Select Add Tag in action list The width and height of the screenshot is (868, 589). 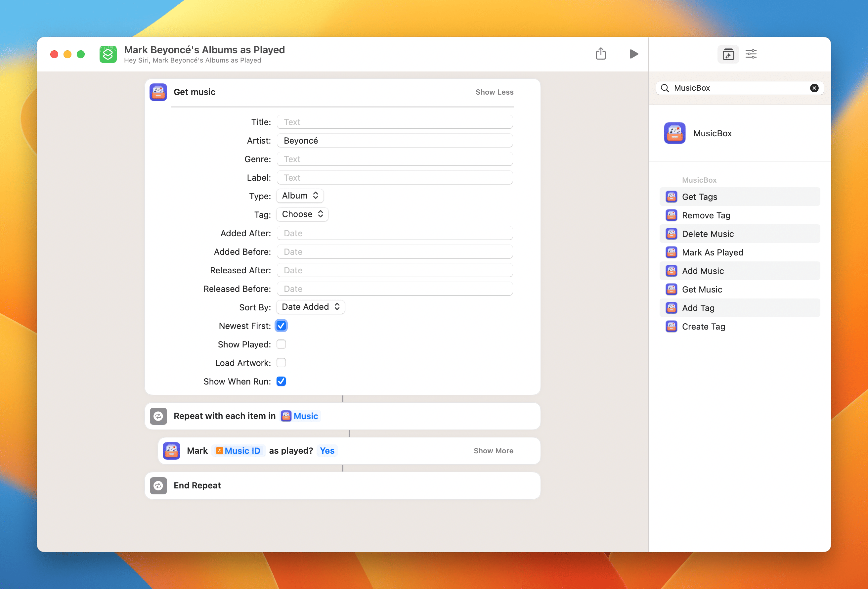tap(740, 308)
